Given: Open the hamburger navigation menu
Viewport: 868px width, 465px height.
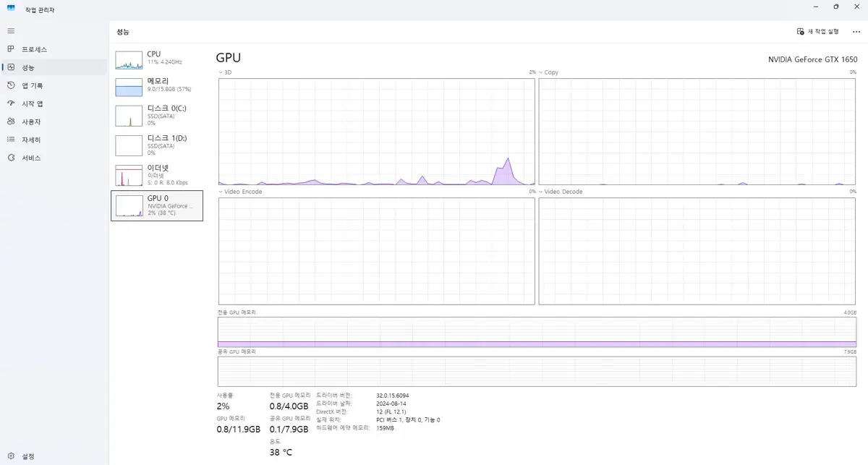Looking at the screenshot, I should [11, 31].
